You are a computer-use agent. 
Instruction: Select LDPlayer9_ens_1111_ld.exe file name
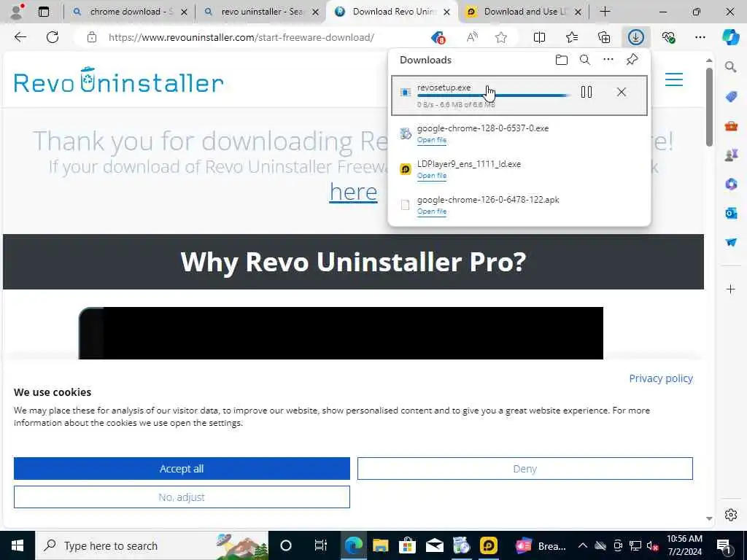(469, 164)
